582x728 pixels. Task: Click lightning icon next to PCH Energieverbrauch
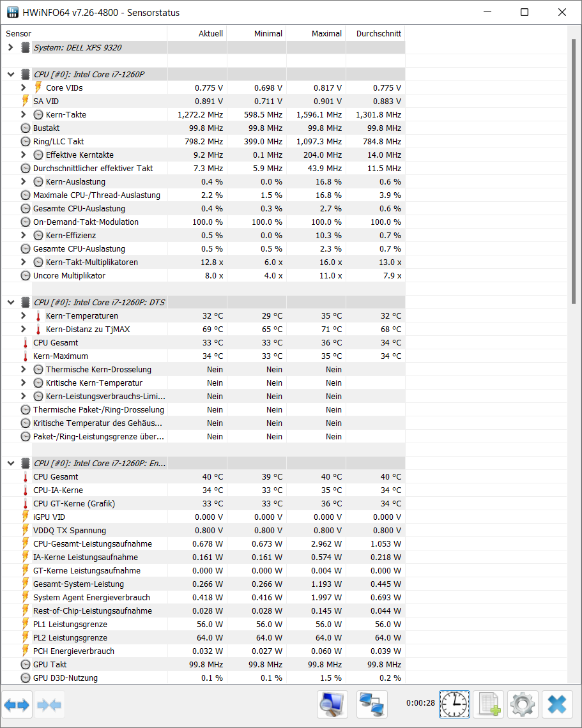26,651
